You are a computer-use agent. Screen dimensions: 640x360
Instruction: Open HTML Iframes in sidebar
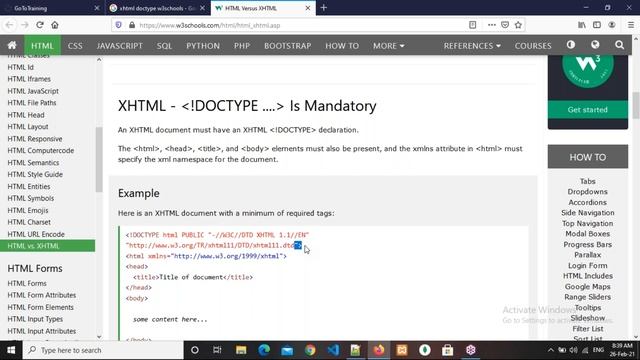coord(29,79)
